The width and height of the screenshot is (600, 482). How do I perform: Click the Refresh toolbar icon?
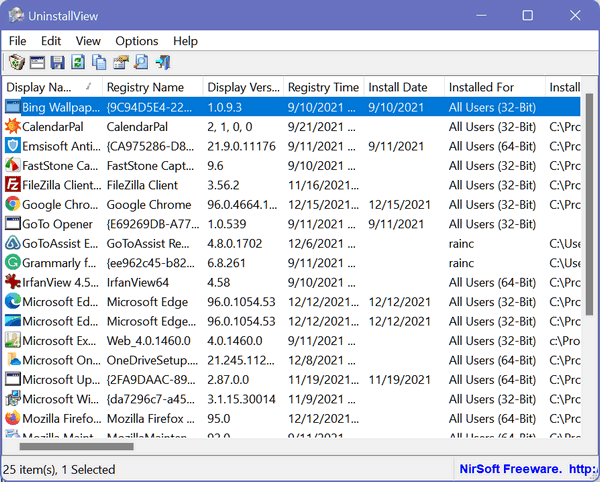(x=78, y=62)
